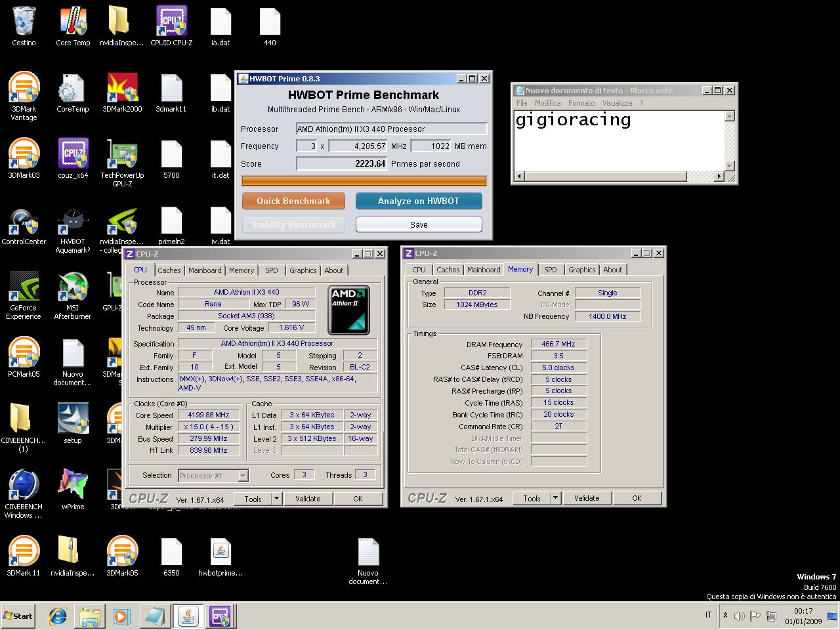Launch TechPowerUp GPU-Z shortcut
840x630 pixels.
point(122,163)
